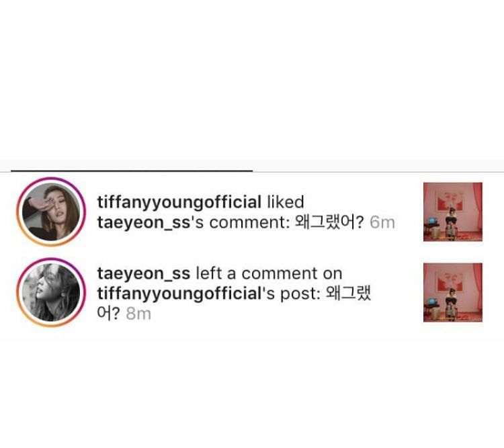Tap the 's comment:' text in the first row
Image resolution: width=504 pixels, height=448 pixels.
(x=241, y=222)
